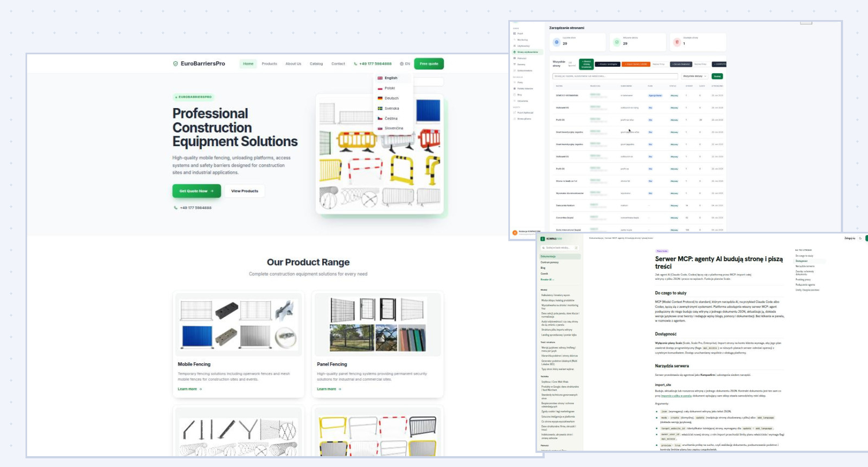Select the Svenska flag icon
868x467 pixels.
tap(380, 109)
